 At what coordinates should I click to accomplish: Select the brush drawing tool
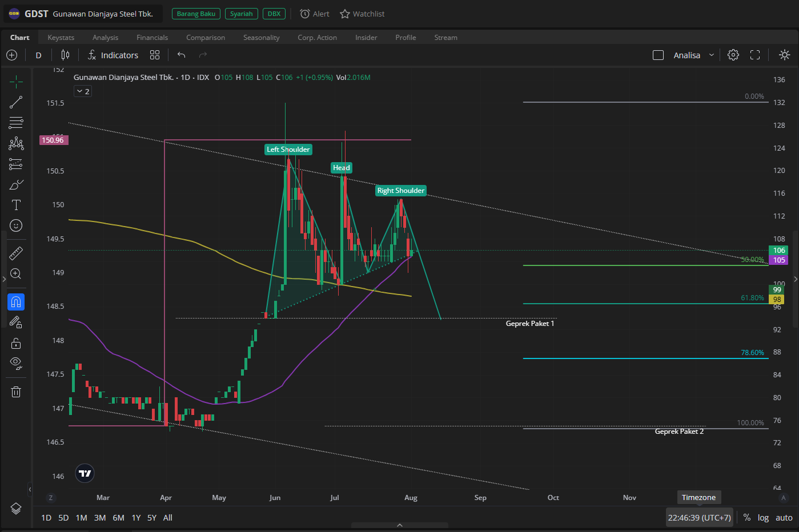[16, 185]
